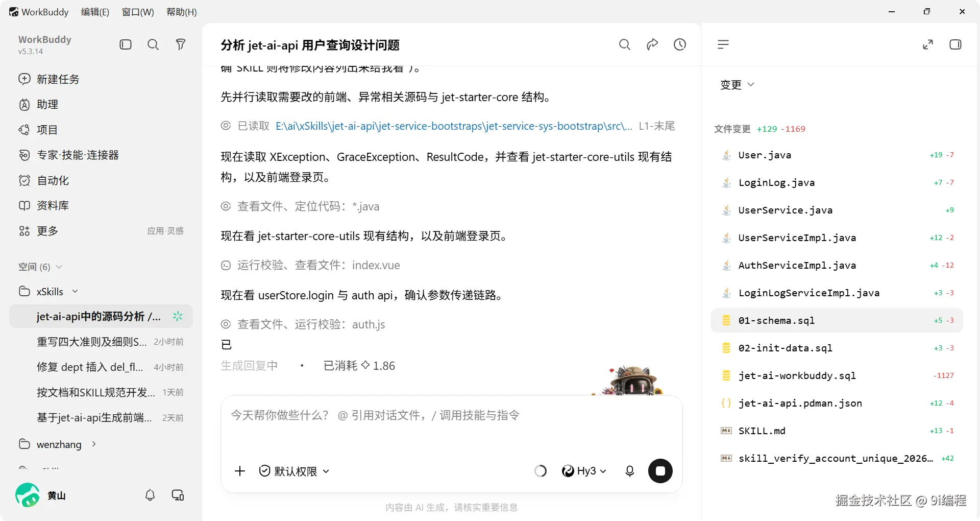
Task: Click the notification bell icon
Action: click(150, 495)
